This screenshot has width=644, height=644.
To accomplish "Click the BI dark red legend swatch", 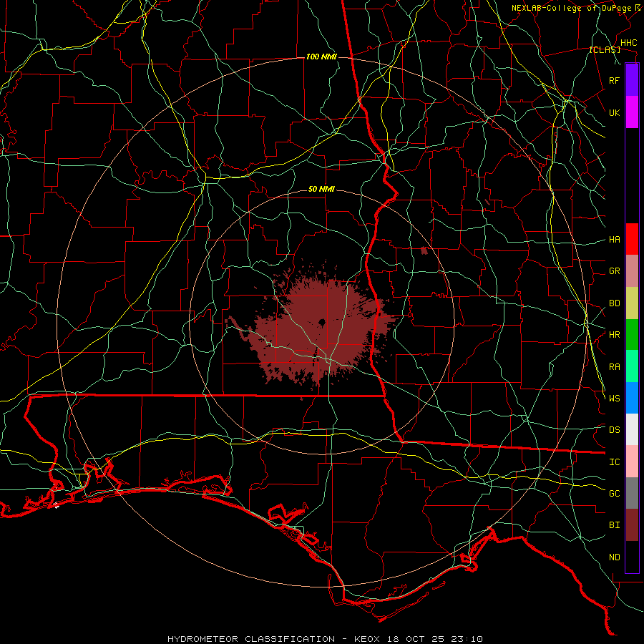I will point(632,525).
